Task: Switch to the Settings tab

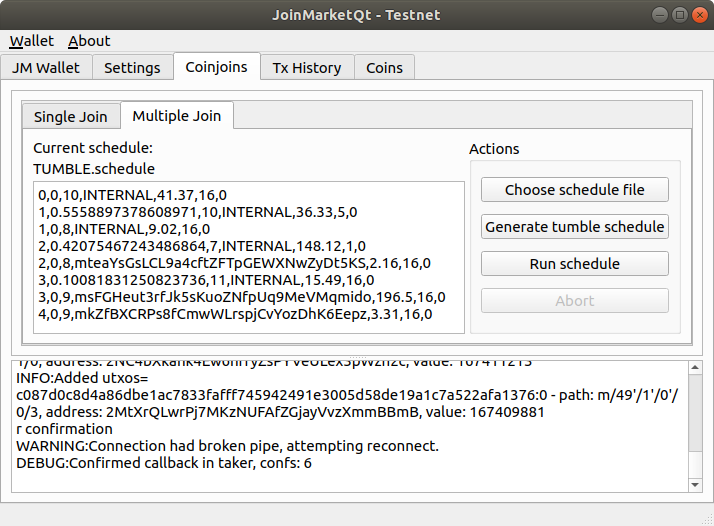Action: 132,68
